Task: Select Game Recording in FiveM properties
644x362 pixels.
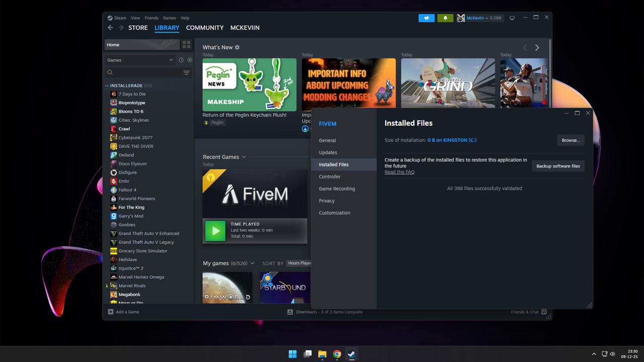Action: tap(344, 189)
